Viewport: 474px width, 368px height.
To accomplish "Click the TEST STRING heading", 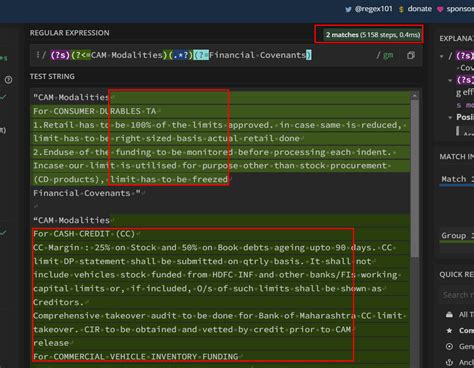I will pos(52,76).
